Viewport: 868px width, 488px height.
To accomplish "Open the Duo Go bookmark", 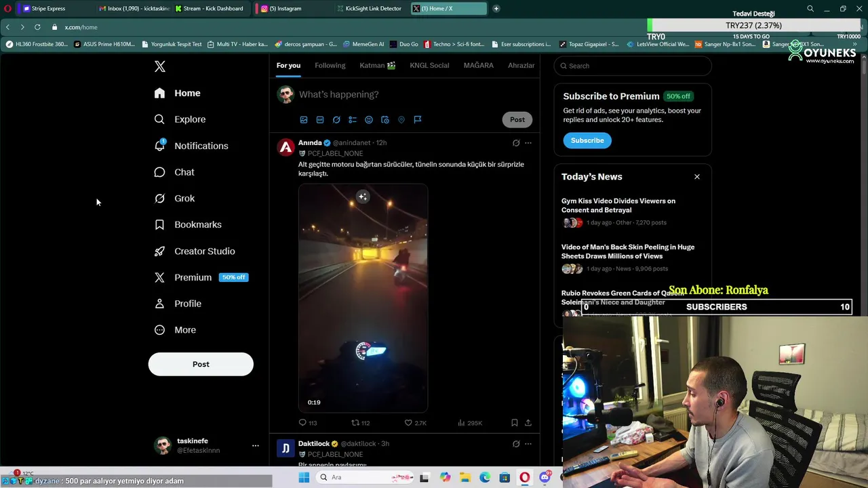I will click(x=403, y=44).
